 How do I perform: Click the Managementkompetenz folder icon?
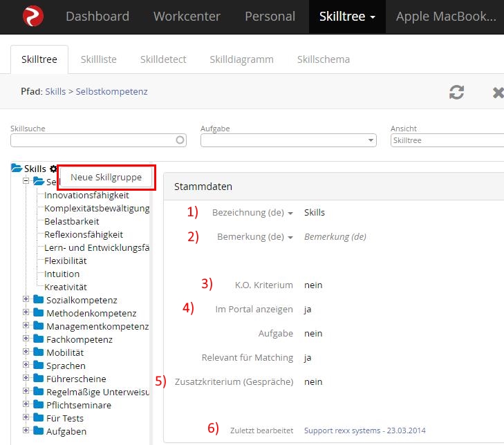tap(39, 325)
